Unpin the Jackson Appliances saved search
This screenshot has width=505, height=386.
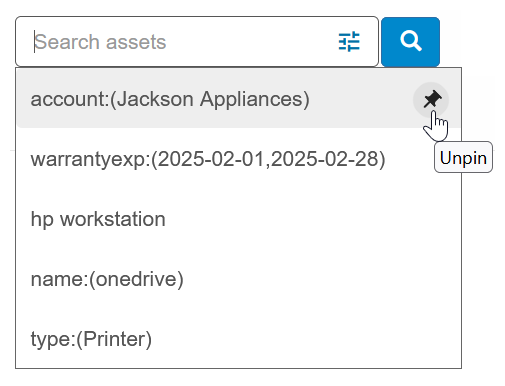pos(431,100)
